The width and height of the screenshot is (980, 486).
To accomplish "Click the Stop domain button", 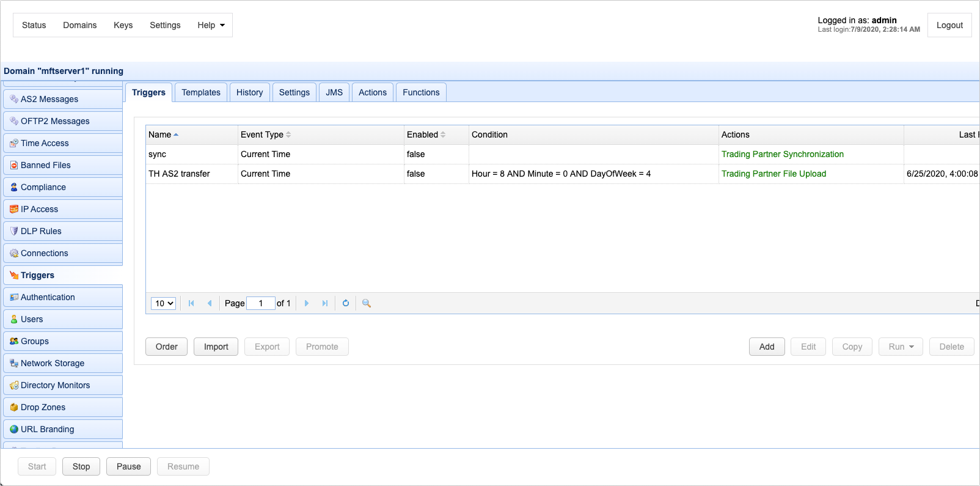I will point(81,466).
